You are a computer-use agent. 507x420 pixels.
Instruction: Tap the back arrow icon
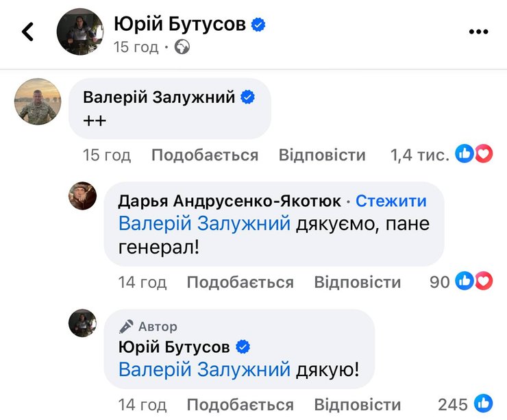(27, 32)
